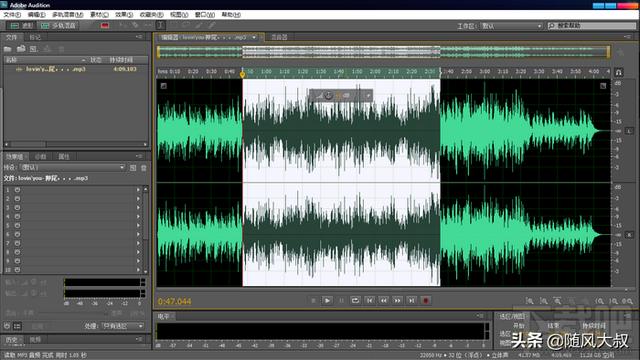Open the Multitrack menu in menu bar
The width and height of the screenshot is (640, 360).
click(67, 15)
